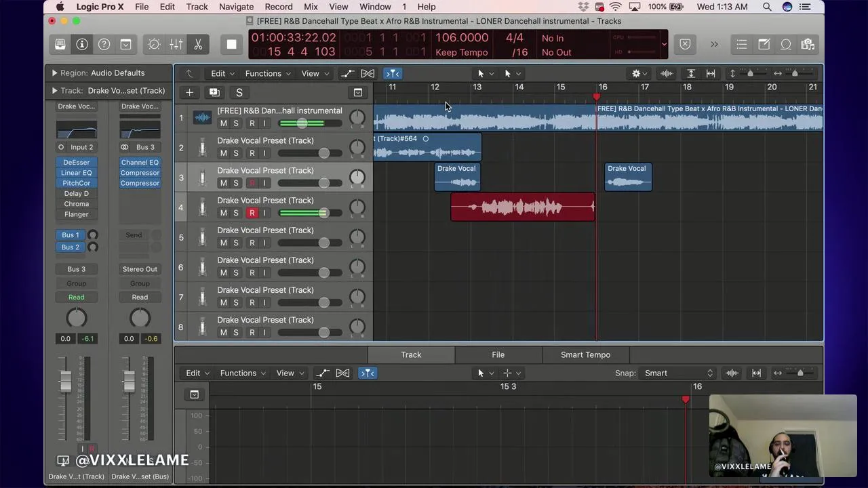Image resolution: width=868 pixels, height=488 pixels.
Task: Click bar 14 in the ruler
Action: click(x=519, y=87)
